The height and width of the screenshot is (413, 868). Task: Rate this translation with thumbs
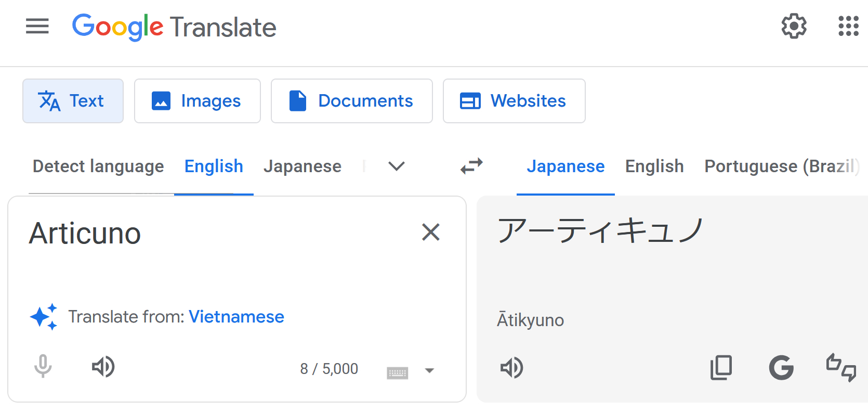(841, 368)
